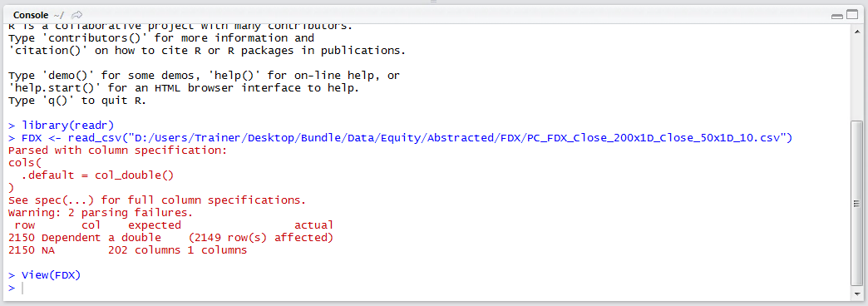Click the console scrollbar thumb
Image resolution: width=868 pixels, height=306 pixels.
click(x=856, y=203)
